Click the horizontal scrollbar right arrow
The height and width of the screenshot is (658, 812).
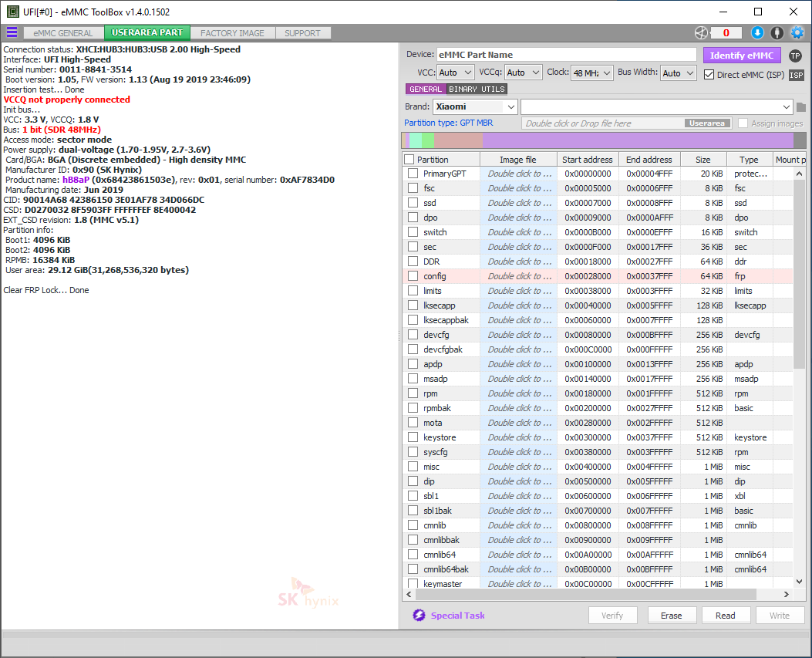(x=786, y=594)
